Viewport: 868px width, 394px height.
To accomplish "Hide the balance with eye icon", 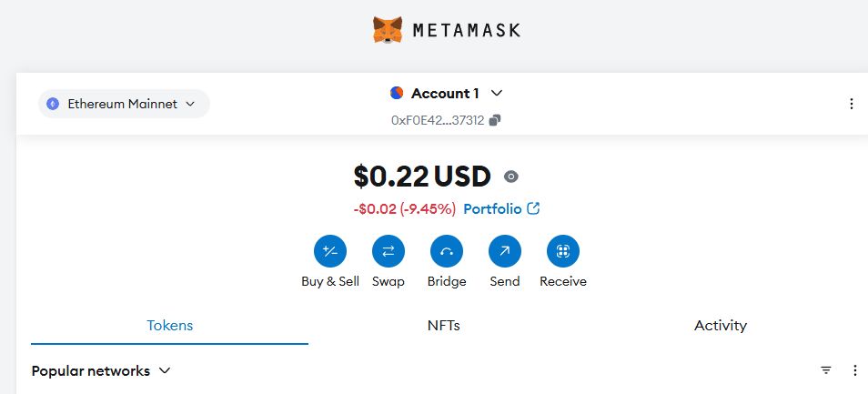I will tap(511, 177).
